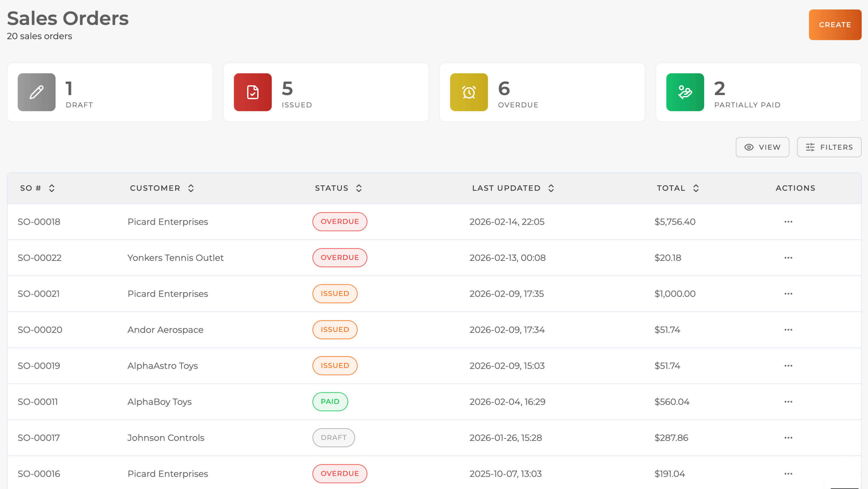Click the green Paid status badge

pos(330,402)
